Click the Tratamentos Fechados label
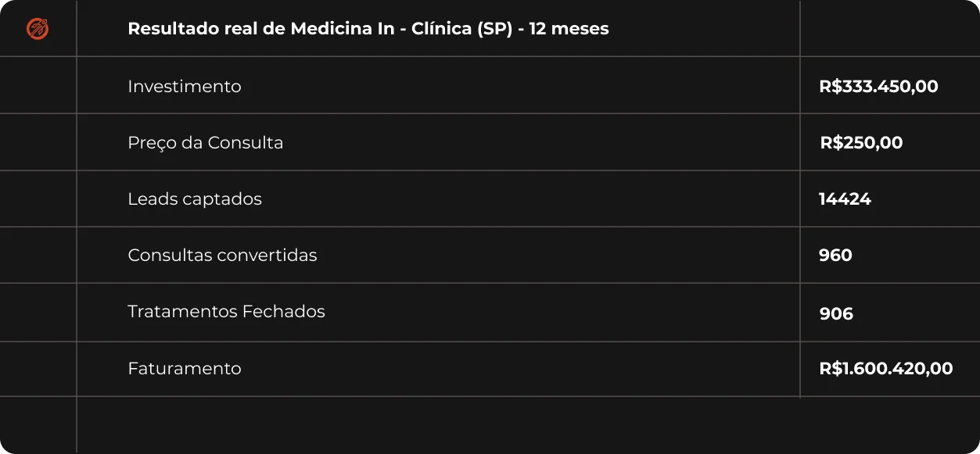 [x=226, y=312]
